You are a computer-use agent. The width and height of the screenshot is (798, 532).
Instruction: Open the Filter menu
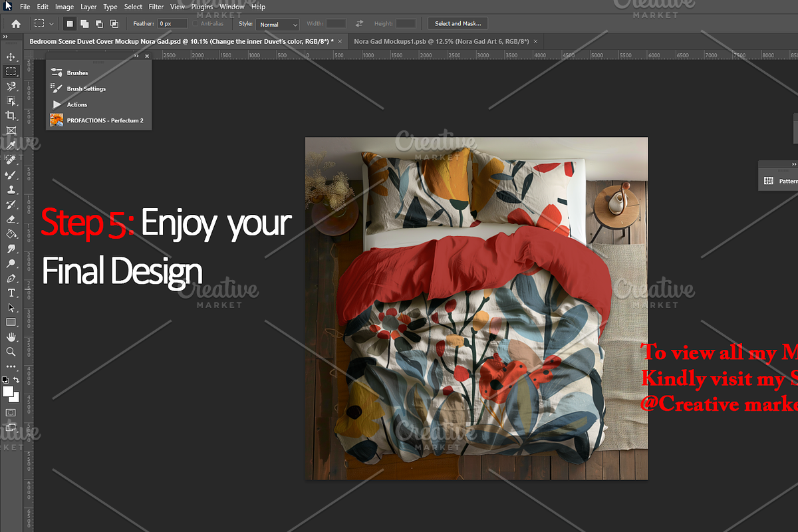(x=156, y=7)
